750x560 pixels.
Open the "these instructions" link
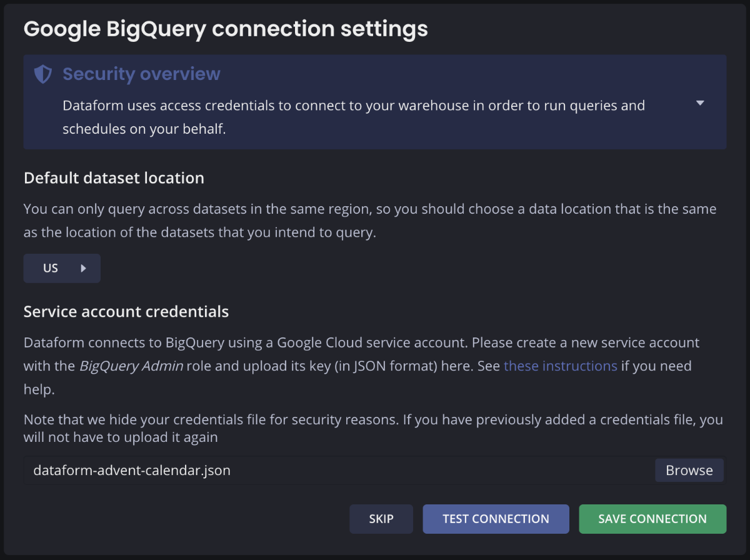click(x=561, y=366)
